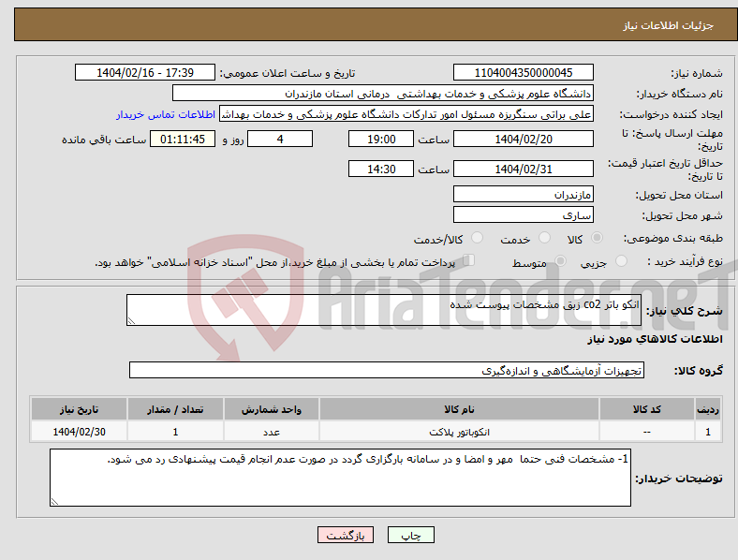Select the متوسط purchase type radio
Screen dimensions: 738x560
click(x=560, y=260)
